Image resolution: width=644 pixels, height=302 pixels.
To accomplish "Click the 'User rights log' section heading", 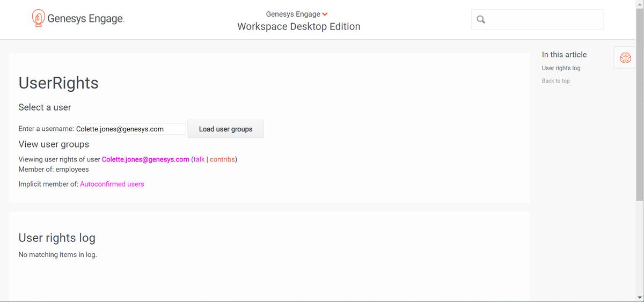I will 57,238.
